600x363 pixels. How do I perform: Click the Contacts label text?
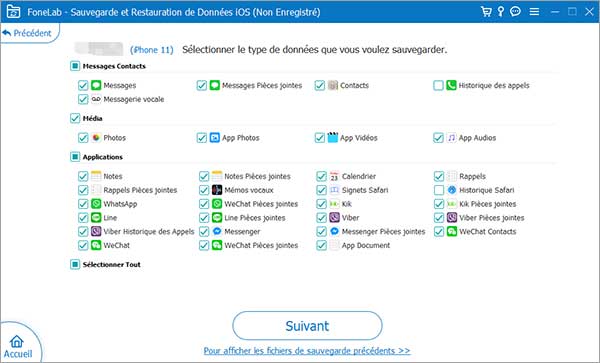pyautogui.click(x=354, y=85)
